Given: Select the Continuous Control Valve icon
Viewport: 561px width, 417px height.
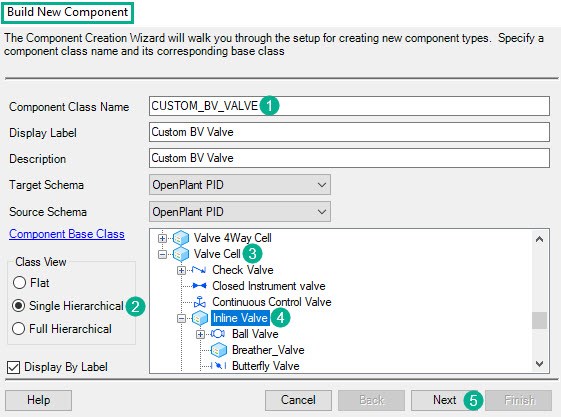Looking at the screenshot, I should coord(200,302).
